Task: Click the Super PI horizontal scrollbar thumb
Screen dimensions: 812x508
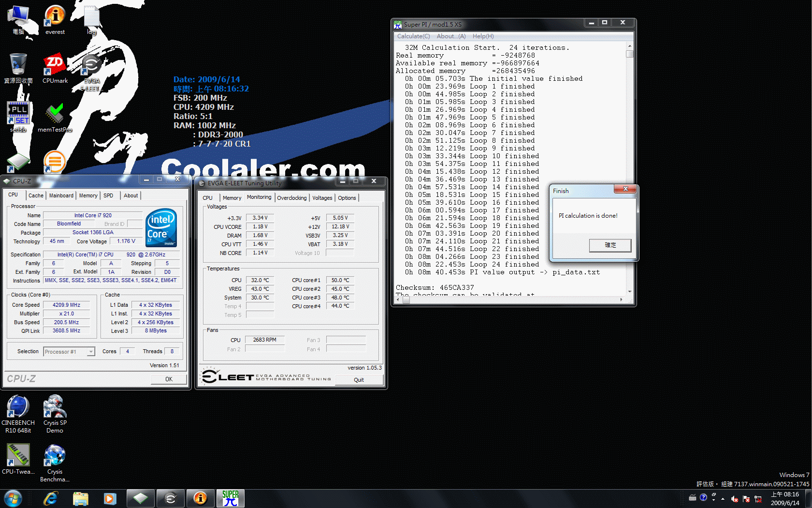Action: tap(406, 300)
